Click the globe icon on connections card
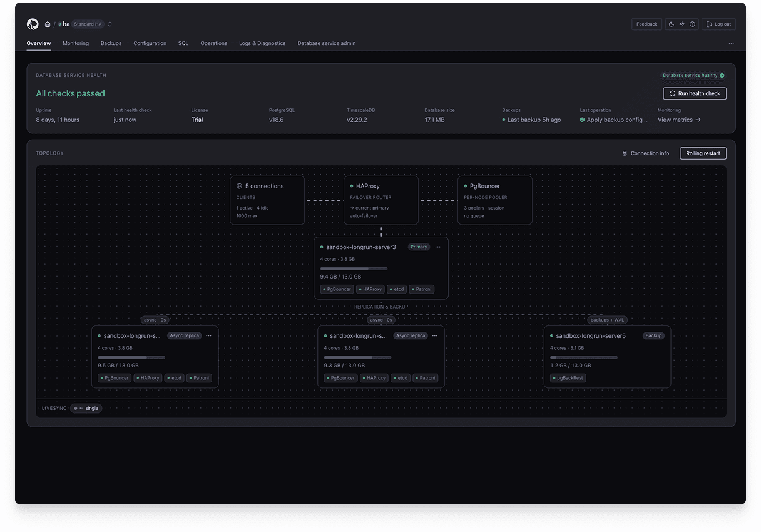 point(240,186)
